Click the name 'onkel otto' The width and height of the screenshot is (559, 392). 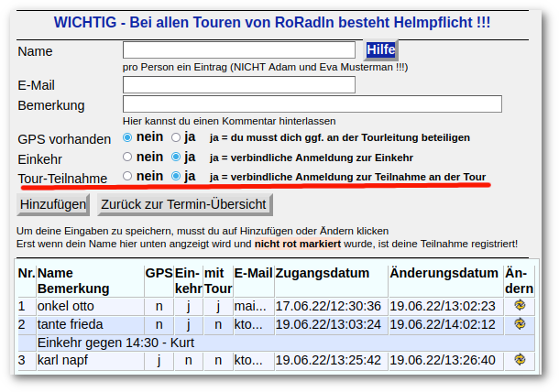click(x=66, y=306)
